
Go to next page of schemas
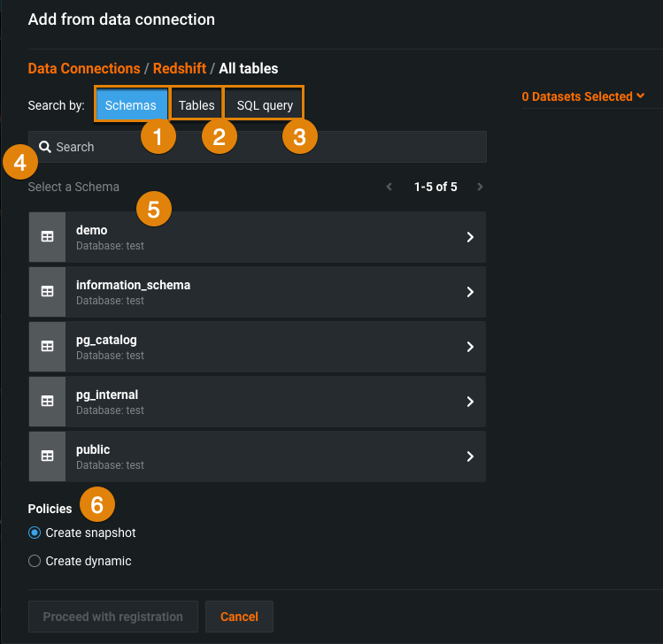pyautogui.click(x=480, y=187)
